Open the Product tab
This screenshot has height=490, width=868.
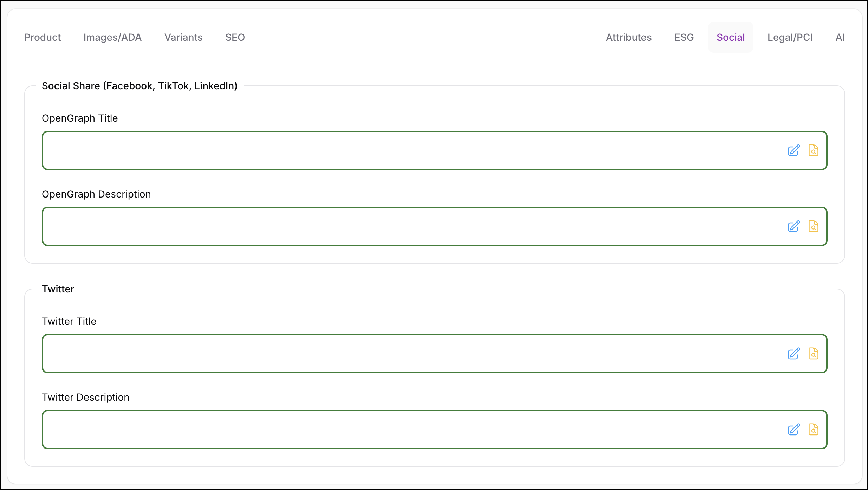click(x=43, y=37)
